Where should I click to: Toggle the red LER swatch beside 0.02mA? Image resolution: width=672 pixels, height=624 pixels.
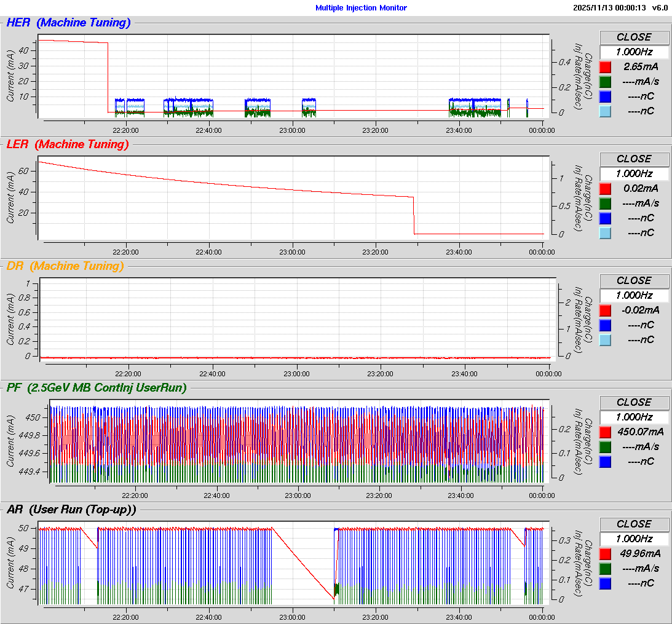pos(606,189)
